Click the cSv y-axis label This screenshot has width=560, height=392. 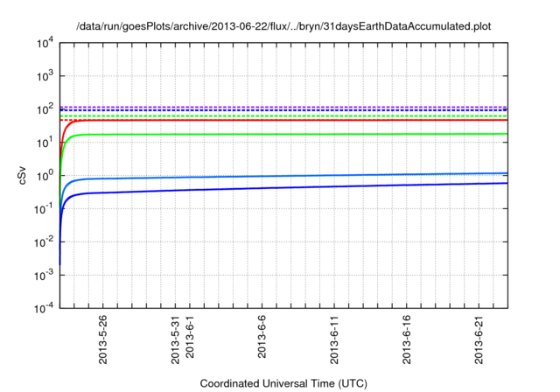pyautogui.click(x=22, y=175)
